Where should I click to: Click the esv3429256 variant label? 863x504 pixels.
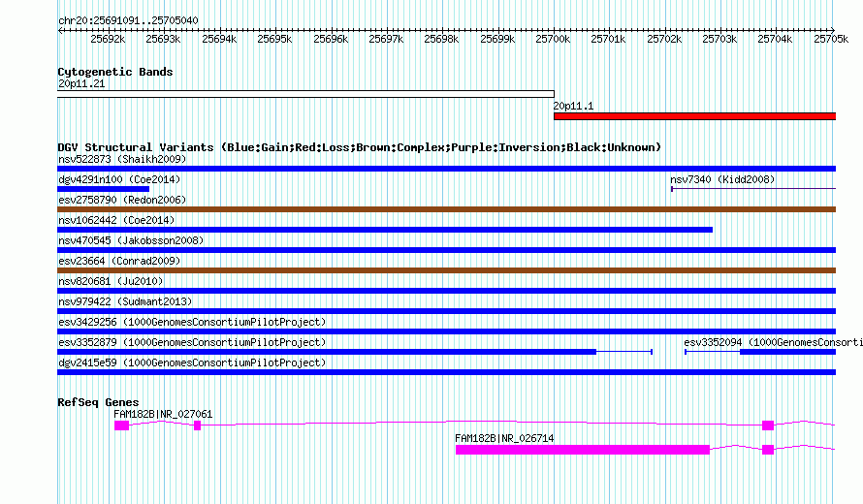(x=192, y=323)
